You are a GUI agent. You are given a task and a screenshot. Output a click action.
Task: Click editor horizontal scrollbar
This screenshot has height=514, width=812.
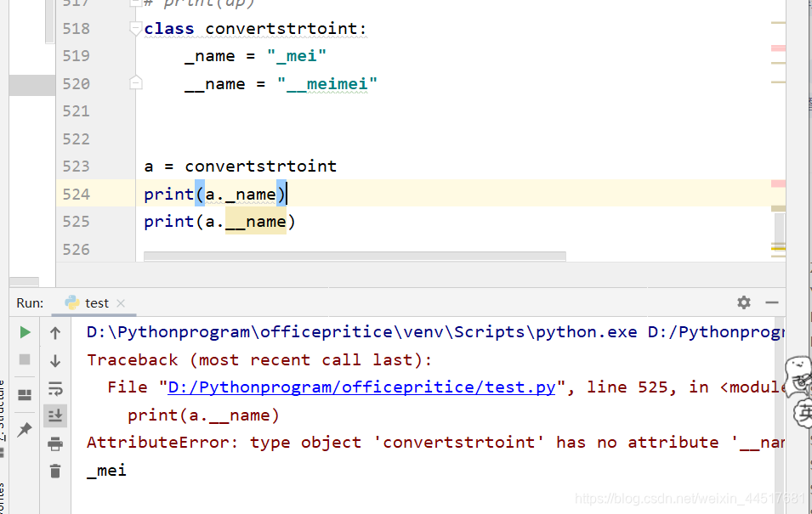click(x=355, y=257)
